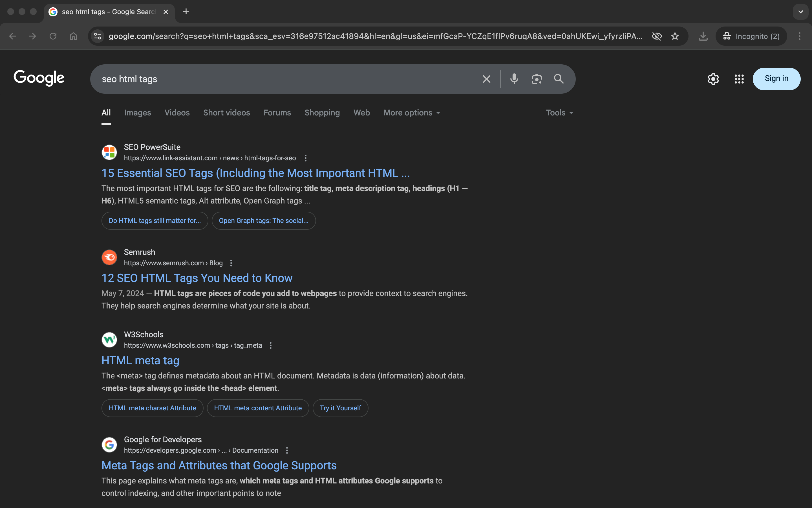This screenshot has height=508, width=812.
Task: View site information icon in address bar
Action: (x=98, y=36)
